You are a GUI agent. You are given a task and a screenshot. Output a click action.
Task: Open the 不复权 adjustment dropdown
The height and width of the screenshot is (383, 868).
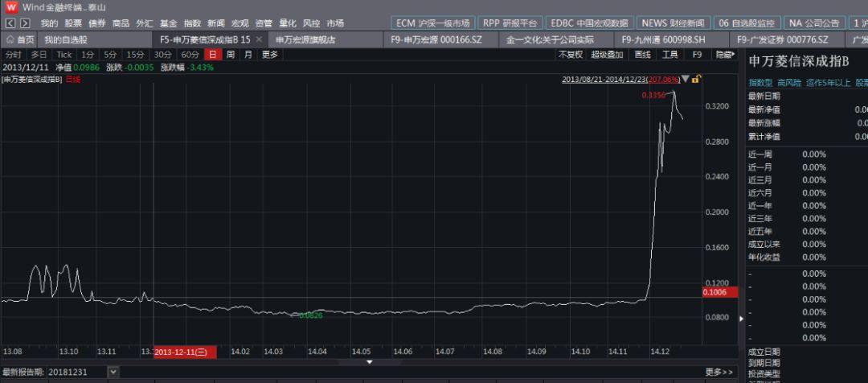point(571,55)
